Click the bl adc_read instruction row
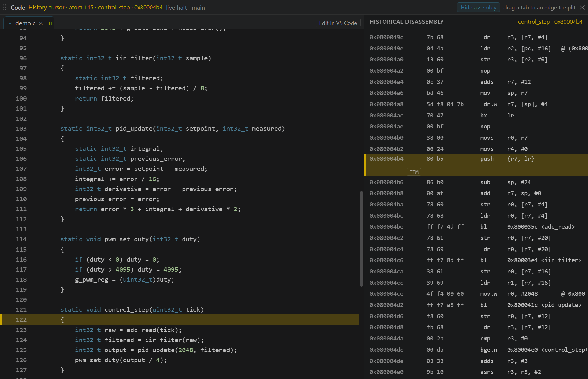 [476, 226]
